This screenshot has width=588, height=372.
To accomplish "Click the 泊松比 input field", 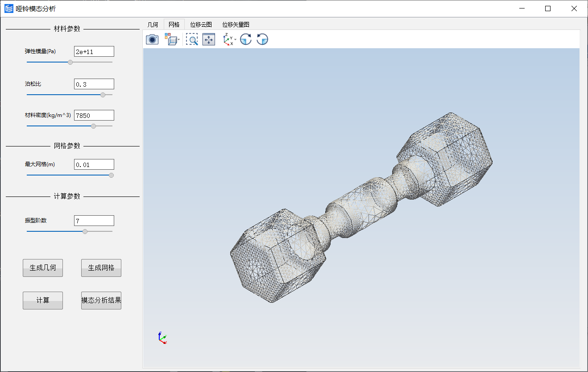I will click(94, 84).
